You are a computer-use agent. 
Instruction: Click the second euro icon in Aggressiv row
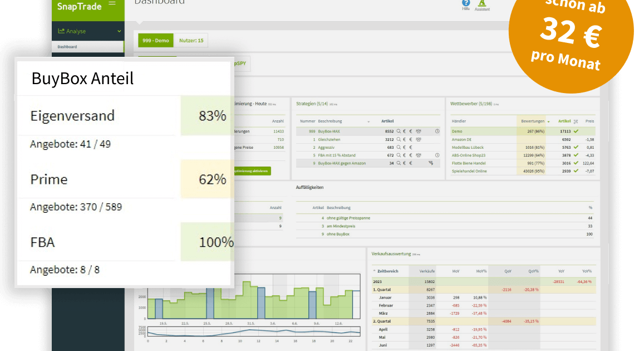coord(411,147)
